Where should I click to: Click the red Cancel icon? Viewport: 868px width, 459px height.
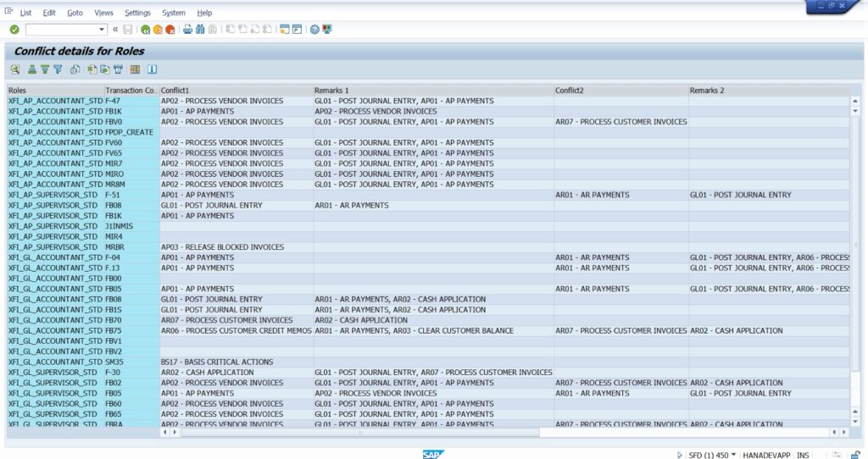[x=170, y=30]
